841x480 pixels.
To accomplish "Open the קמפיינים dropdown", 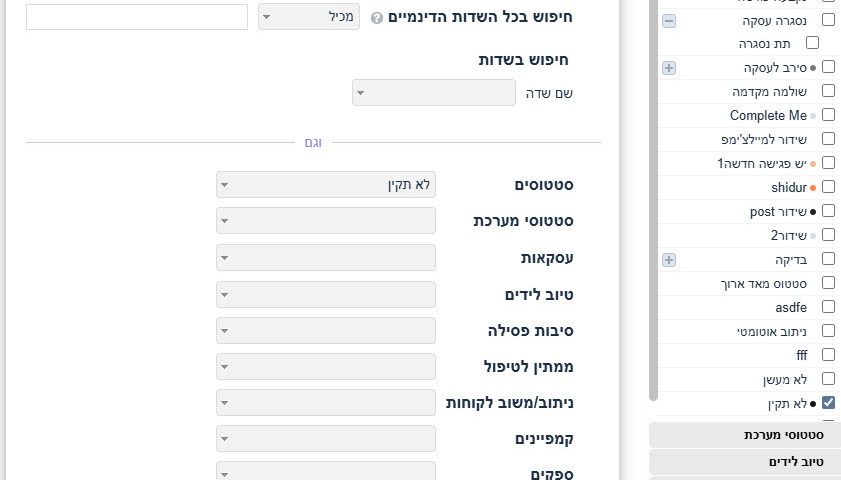I will pos(326,439).
